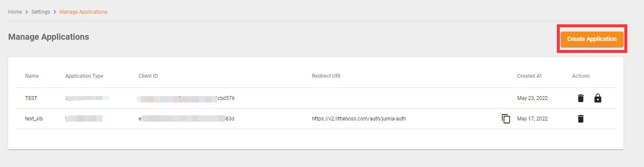Click the littleboss jumia-auth redirect URI text
This screenshot has width=644, height=167.
[359, 119]
